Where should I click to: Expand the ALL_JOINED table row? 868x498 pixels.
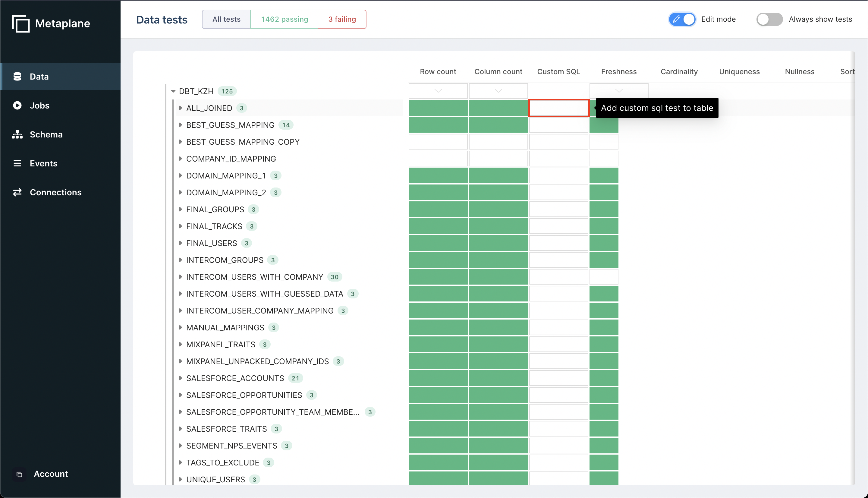pos(181,108)
